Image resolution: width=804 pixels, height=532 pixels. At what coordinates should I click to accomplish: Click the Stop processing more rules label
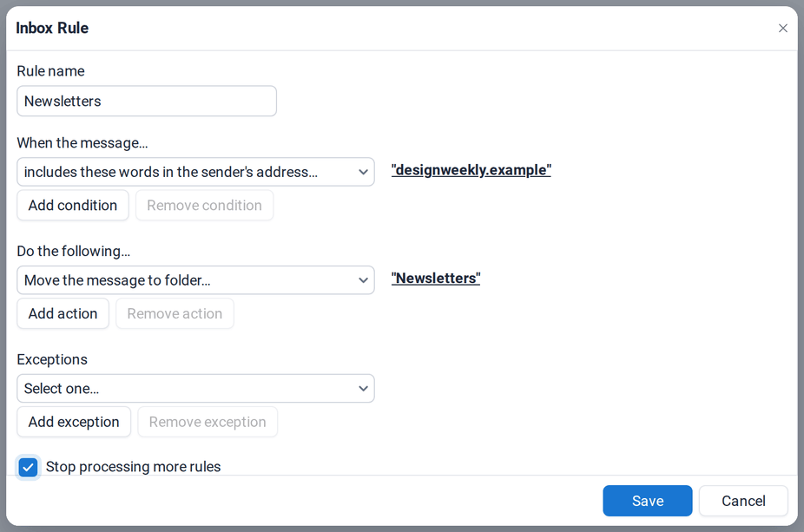pyautogui.click(x=134, y=467)
